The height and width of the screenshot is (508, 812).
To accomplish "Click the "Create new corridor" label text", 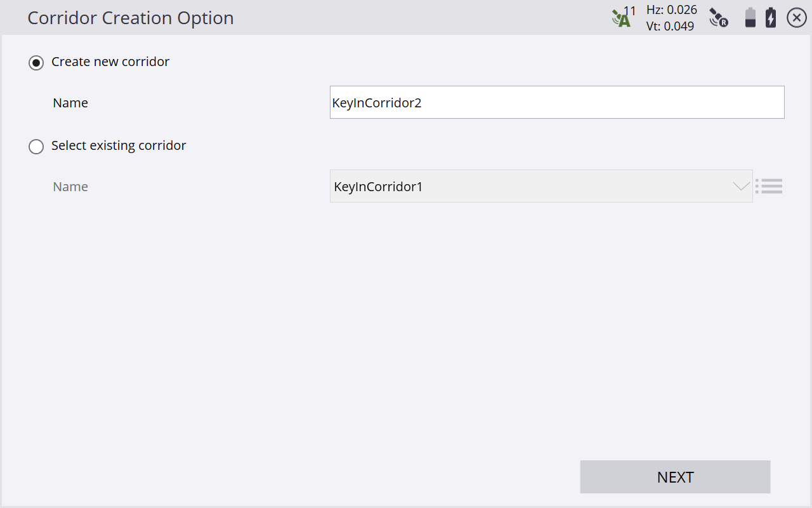I will [x=110, y=62].
